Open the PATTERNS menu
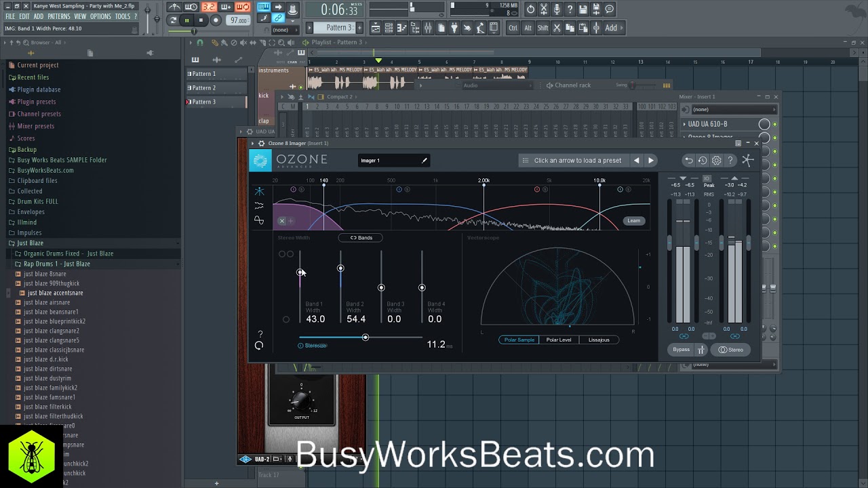868x488 pixels. tap(59, 16)
